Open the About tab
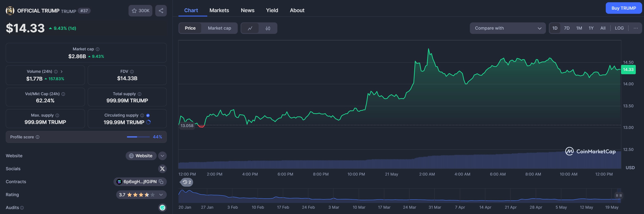The height and width of the screenshot is (214, 644). click(297, 10)
